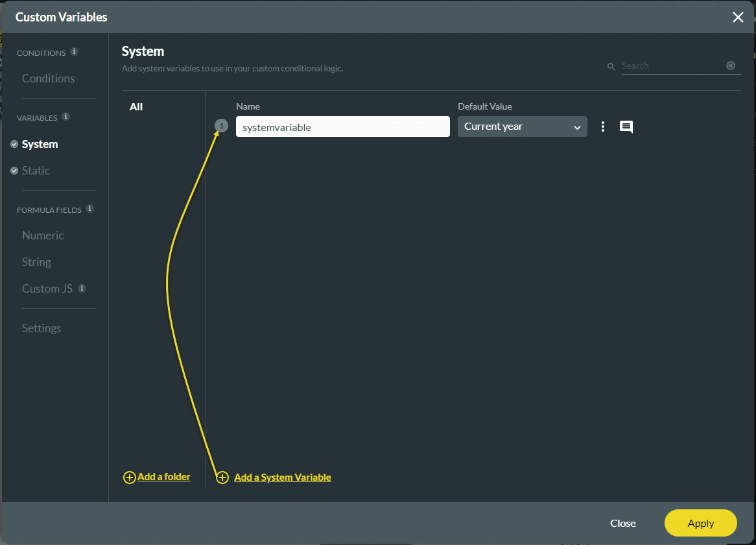The width and height of the screenshot is (756, 545).
Task: Open the Default Value dropdown
Action: 522,127
